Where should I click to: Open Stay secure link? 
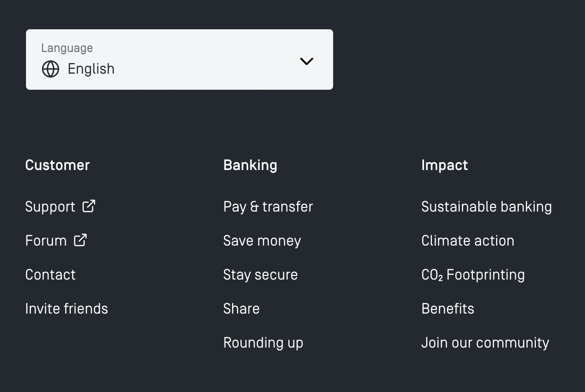[260, 275]
